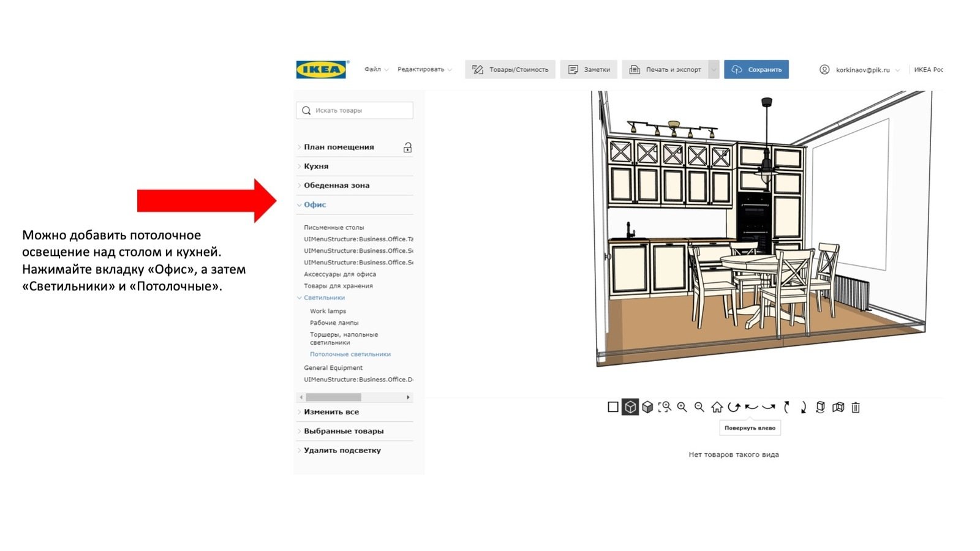Screen dimensions: 980x551
Task: Select Потолочные светильники link
Action: [x=350, y=354]
